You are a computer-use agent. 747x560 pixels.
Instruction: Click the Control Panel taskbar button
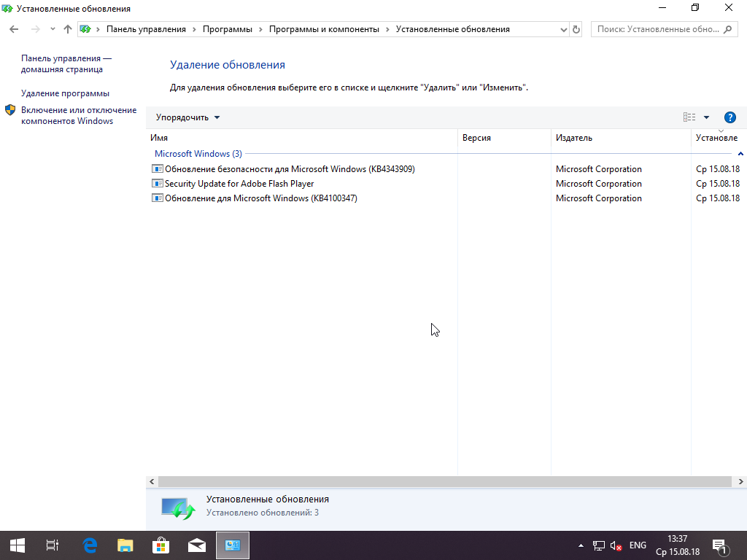point(233,545)
